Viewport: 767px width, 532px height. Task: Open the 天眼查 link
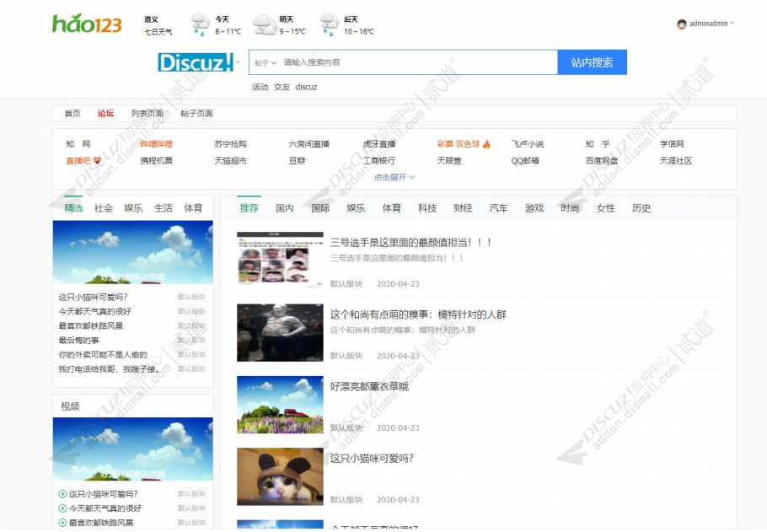[x=449, y=160]
